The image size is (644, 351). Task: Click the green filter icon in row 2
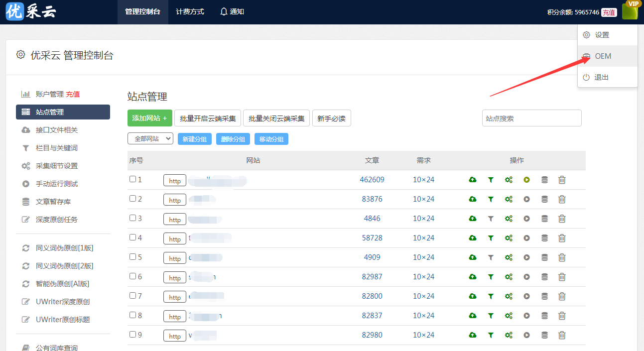coord(491,199)
